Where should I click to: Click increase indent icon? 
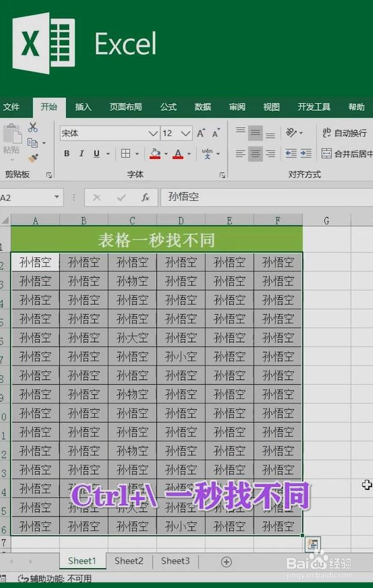pyautogui.click(x=306, y=153)
